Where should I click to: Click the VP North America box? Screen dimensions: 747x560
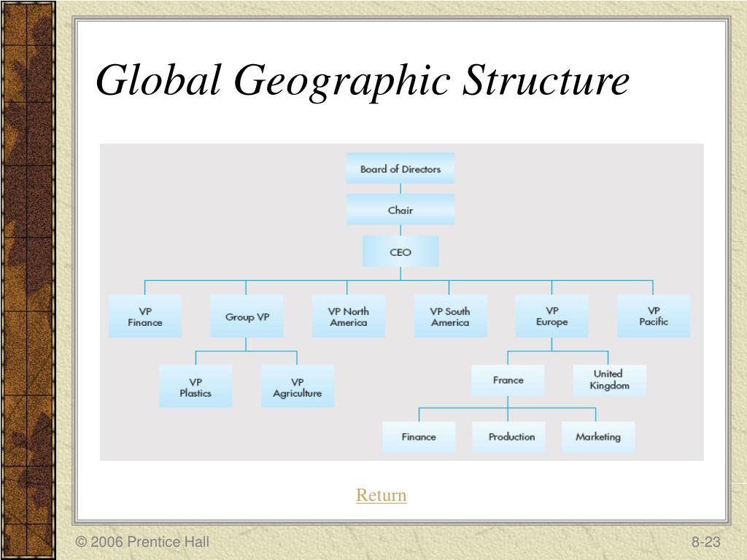coord(348,316)
